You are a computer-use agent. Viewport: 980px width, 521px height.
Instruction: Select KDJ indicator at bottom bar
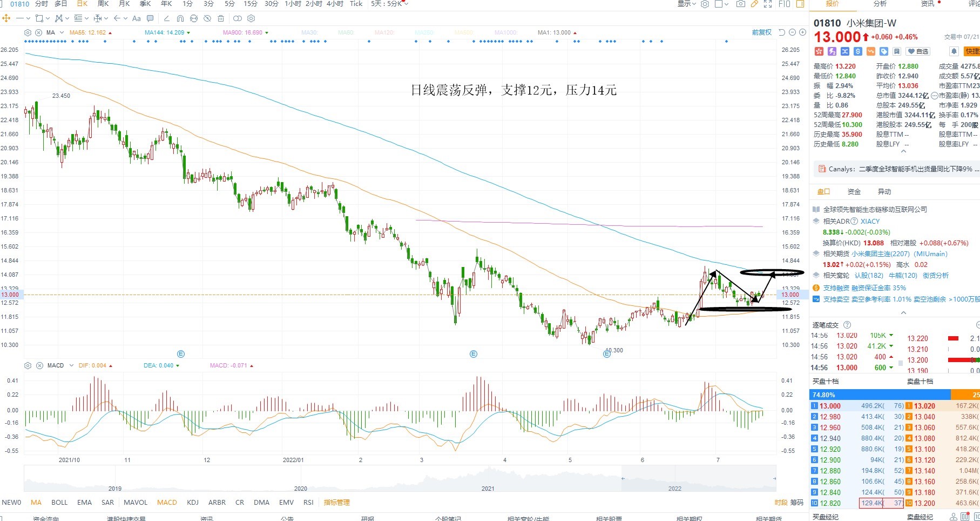(x=193, y=502)
